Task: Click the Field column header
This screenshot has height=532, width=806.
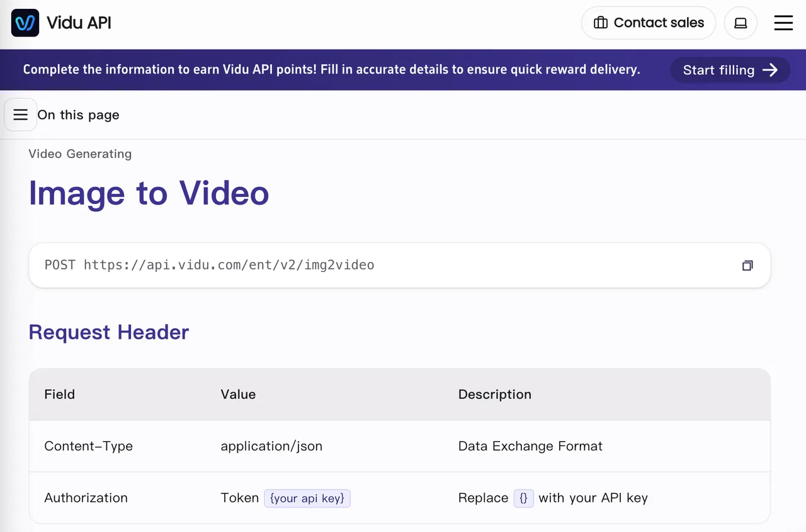Action: pyautogui.click(x=60, y=394)
